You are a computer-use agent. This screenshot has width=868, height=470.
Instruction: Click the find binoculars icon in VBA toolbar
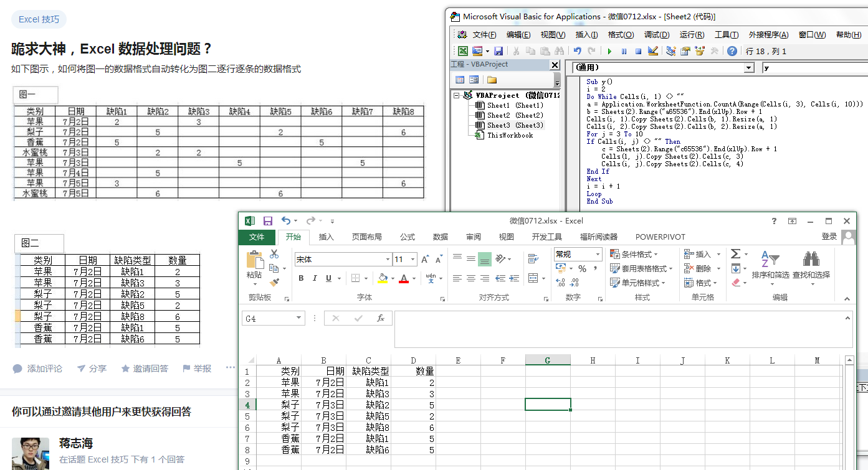click(559, 51)
